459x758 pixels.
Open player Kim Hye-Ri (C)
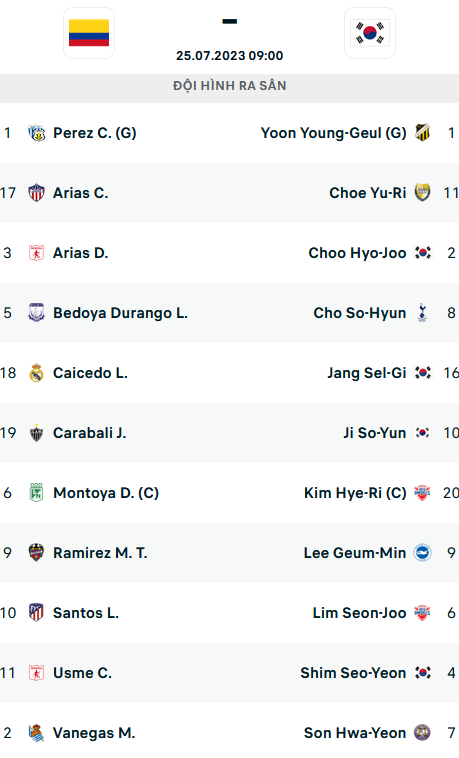[x=355, y=493]
